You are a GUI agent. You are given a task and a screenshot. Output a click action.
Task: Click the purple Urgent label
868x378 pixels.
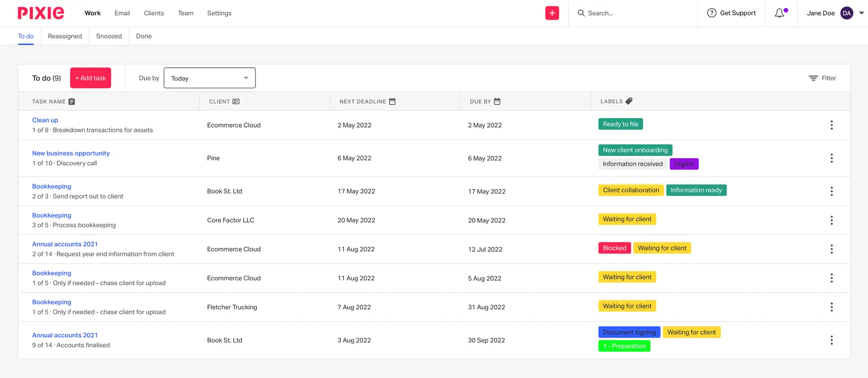[x=684, y=164]
